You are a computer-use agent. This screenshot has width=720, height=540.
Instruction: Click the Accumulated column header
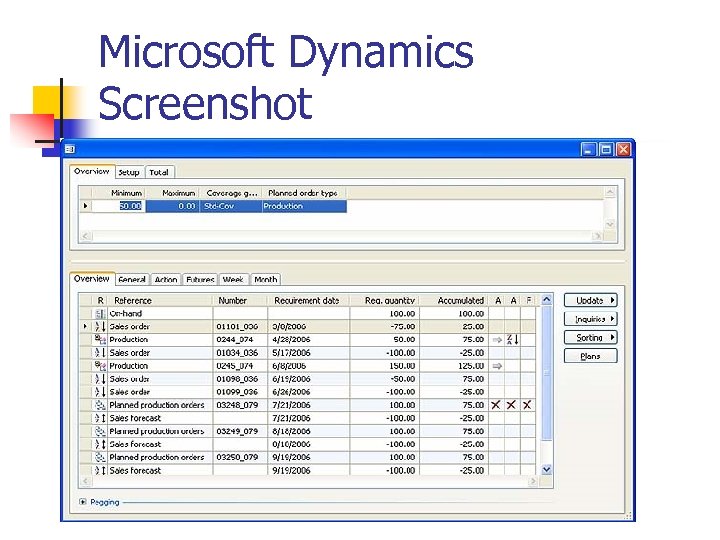click(454, 300)
